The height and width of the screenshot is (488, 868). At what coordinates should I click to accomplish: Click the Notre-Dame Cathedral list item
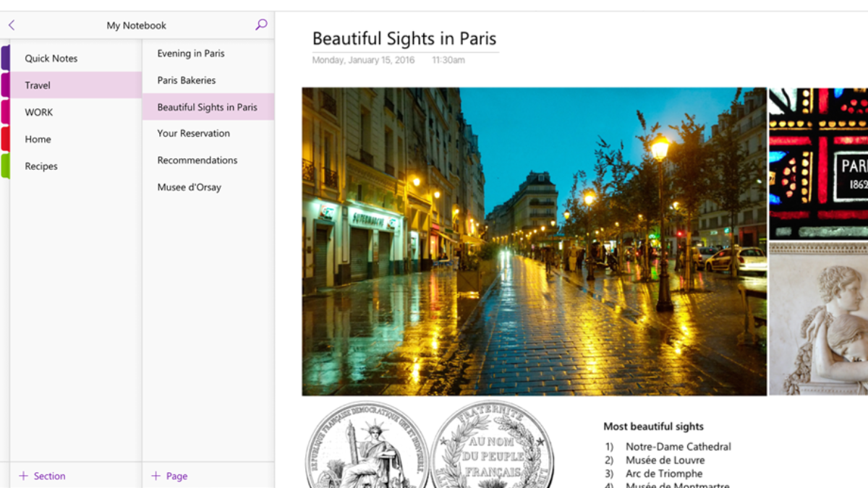coord(678,447)
